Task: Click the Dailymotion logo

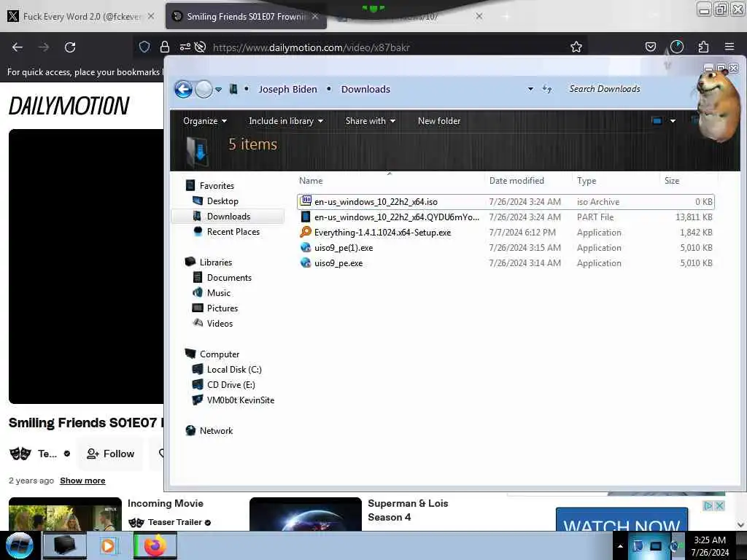Action: 69,106
